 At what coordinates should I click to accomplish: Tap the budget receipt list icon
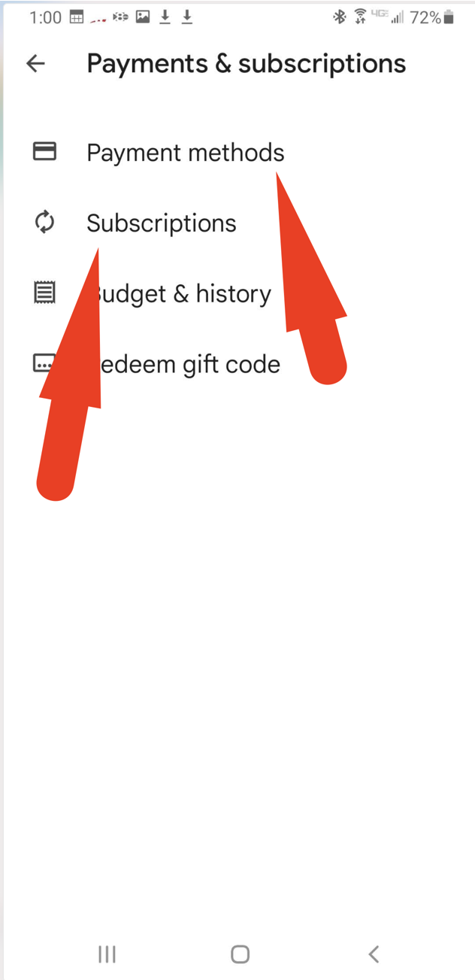(44, 293)
